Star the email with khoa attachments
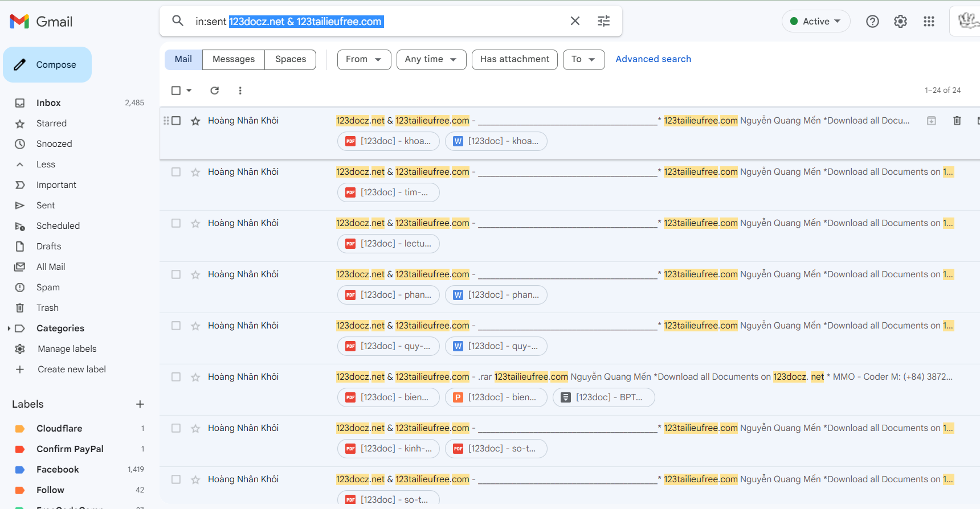This screenshot has width=980, height=509. tap(195, 121)
